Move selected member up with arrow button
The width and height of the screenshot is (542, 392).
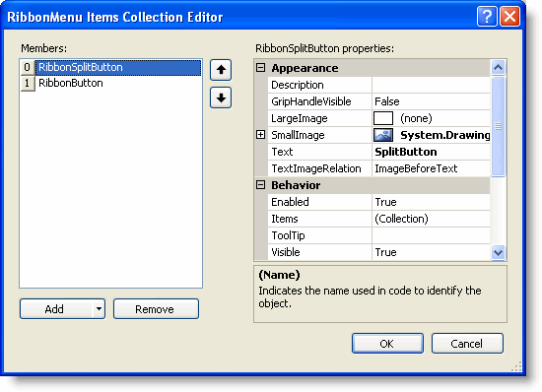click(221, 70)
